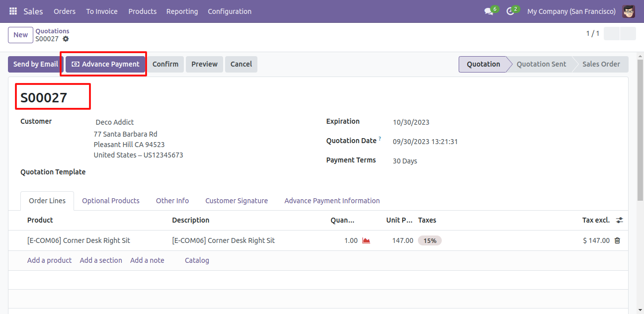This screenshot has width=644, height=314.
Task: Open the Configuration menu
Action: pyautogui.click(x=230, y=11)
